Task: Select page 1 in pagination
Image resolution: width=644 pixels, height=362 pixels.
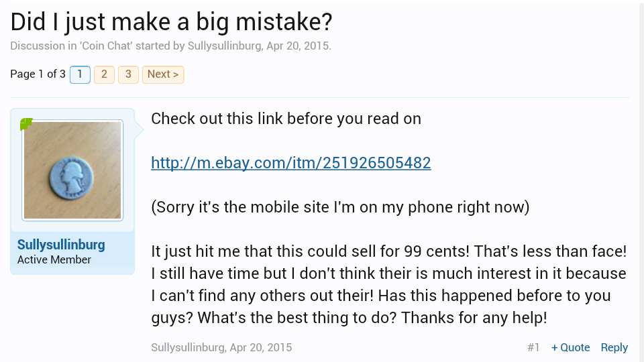Action: pos(80,74)
